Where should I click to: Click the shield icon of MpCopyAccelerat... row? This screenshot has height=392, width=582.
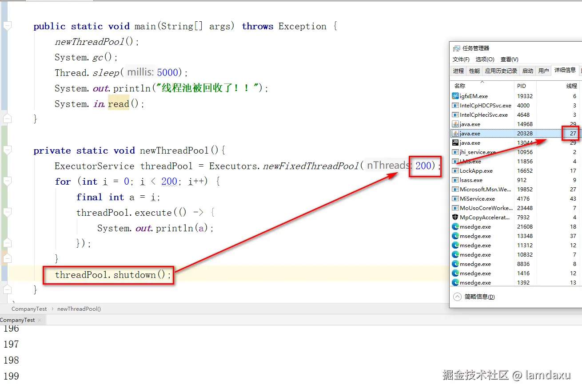[455, 217]
